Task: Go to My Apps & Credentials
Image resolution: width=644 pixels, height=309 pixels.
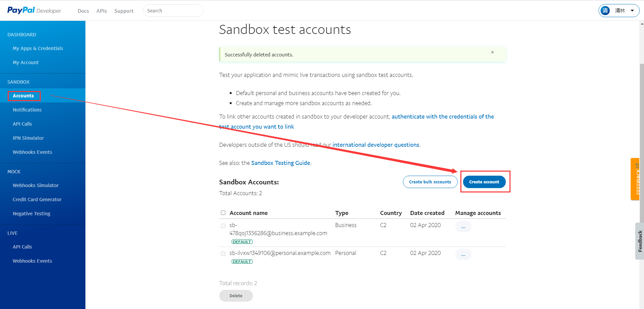Action: [x=38, y=48]
